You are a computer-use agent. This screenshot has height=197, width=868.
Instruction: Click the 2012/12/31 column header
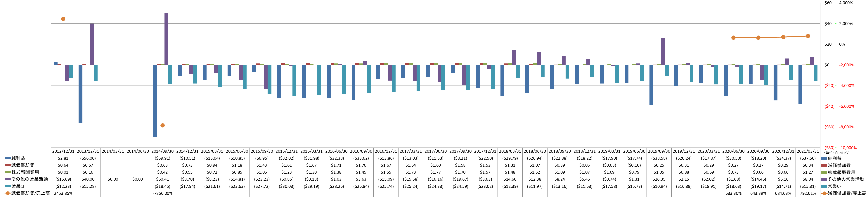[x=63, y=151]
